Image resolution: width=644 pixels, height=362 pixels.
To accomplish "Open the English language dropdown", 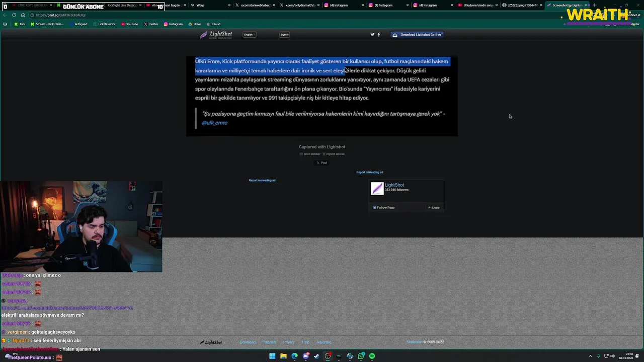I will 250,35.
